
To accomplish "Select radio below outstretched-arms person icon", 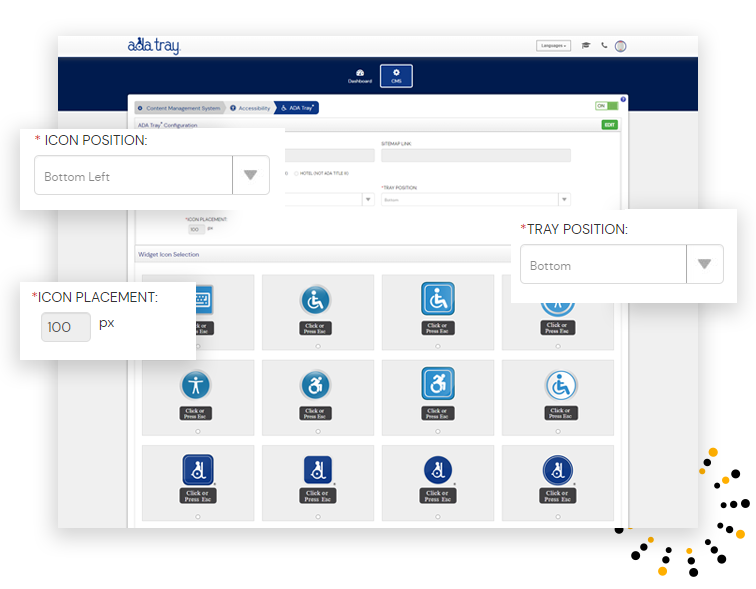I will [x=198, y=431].
